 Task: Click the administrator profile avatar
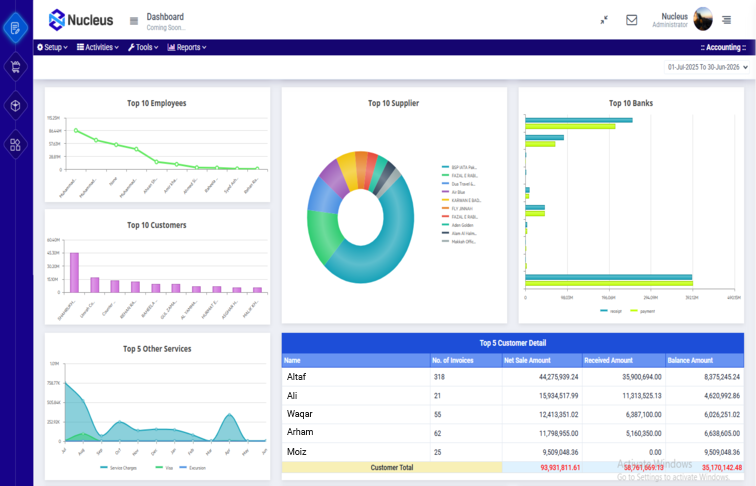coord(703,19)
